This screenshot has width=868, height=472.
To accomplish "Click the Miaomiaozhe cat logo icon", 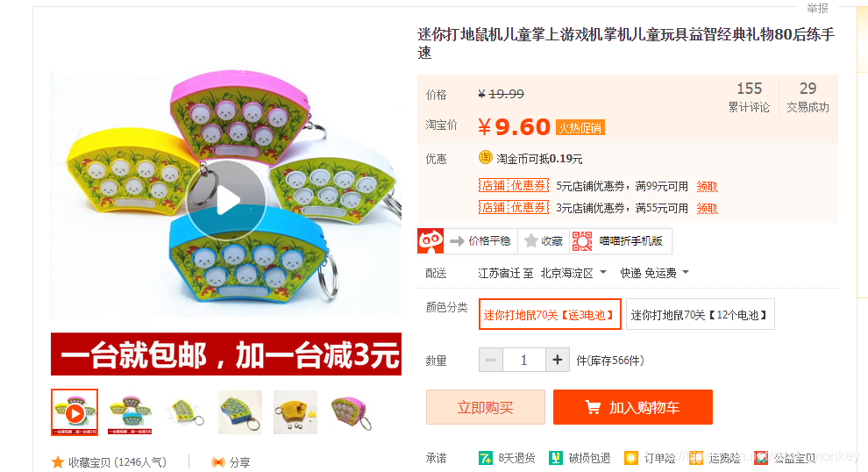I will click(430, 241).
